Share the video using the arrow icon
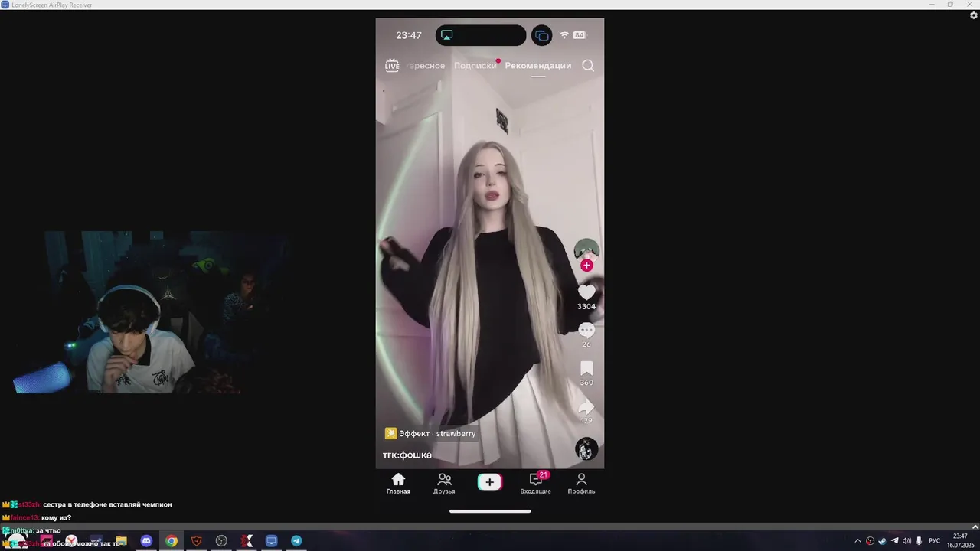 point(586,407)
